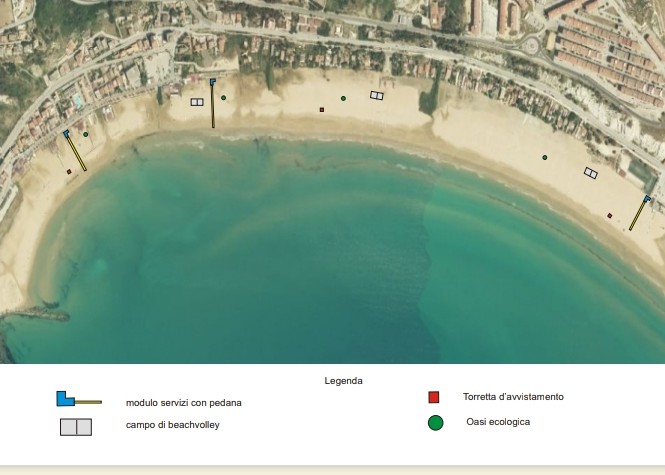Click the yellow walkway of the westernmost module
The width and height of the screenshot is (665, 475).
(x=77, y=154)
